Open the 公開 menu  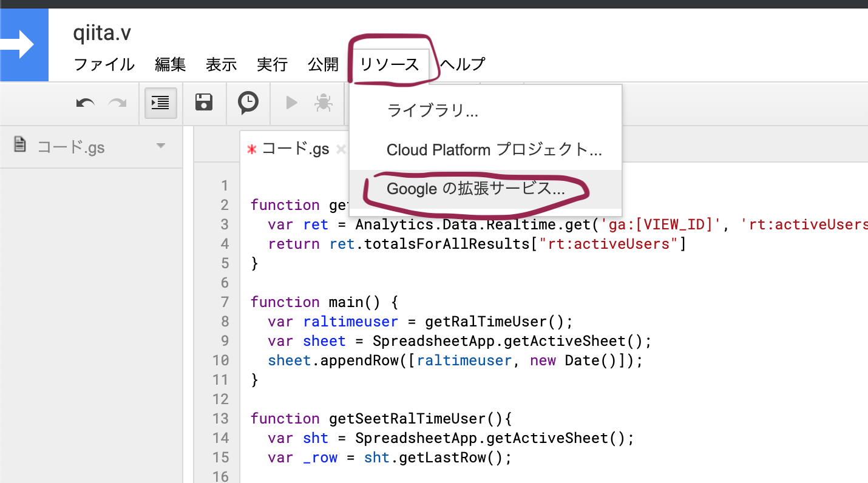(x=323, y=64)
